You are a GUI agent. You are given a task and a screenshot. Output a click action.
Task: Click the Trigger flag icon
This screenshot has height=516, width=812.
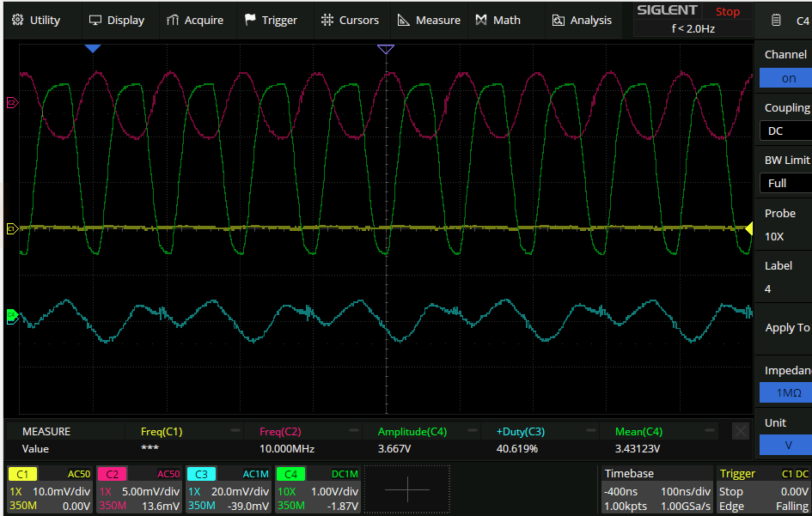click(250, 20)
